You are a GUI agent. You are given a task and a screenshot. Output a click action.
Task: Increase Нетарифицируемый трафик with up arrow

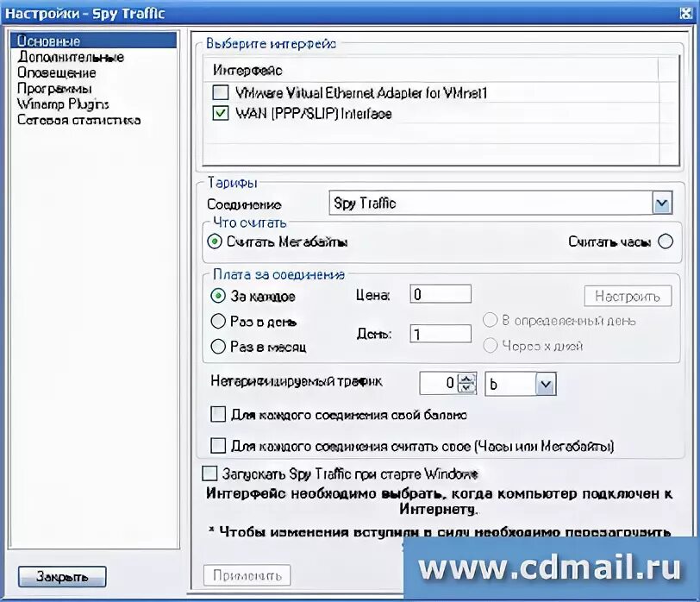pos(466,379)
